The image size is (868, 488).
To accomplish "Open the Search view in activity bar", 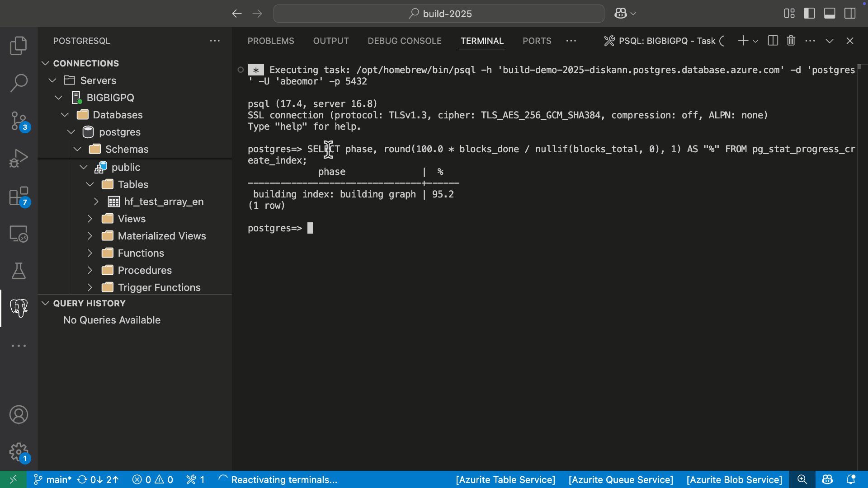I will tap(19, 83).
